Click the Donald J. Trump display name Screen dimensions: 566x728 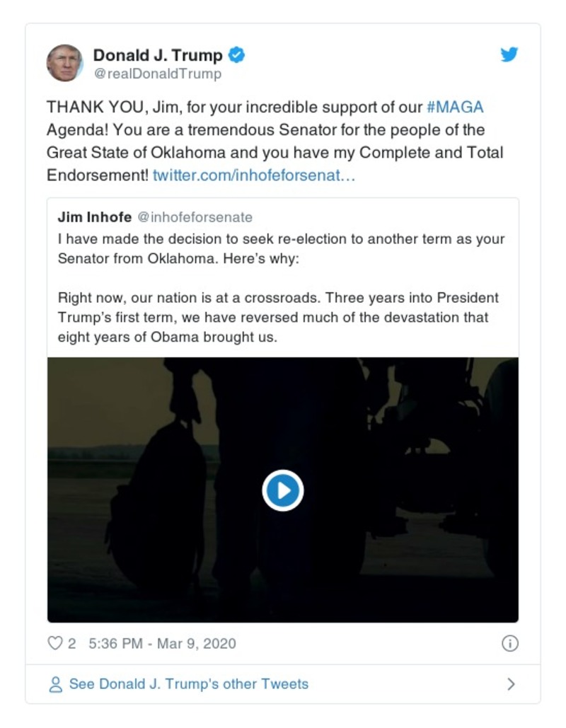pyautogui.click(x=157, y=54)
